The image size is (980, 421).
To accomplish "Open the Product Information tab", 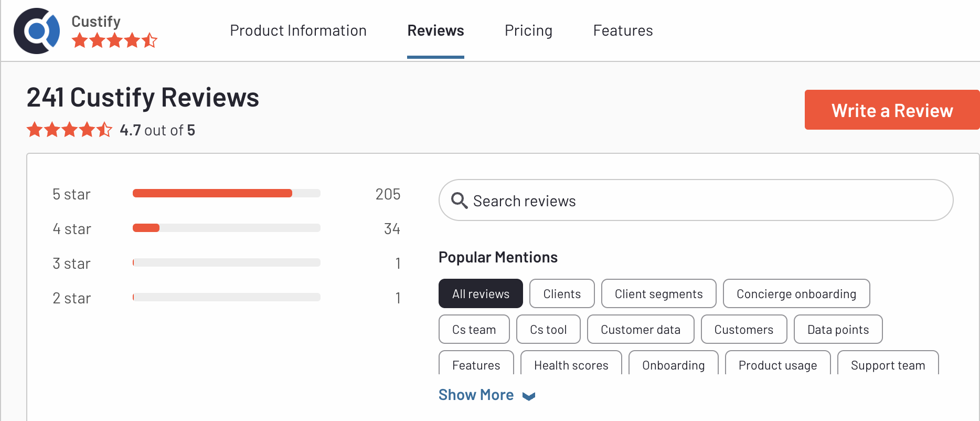I will [298, 30].
